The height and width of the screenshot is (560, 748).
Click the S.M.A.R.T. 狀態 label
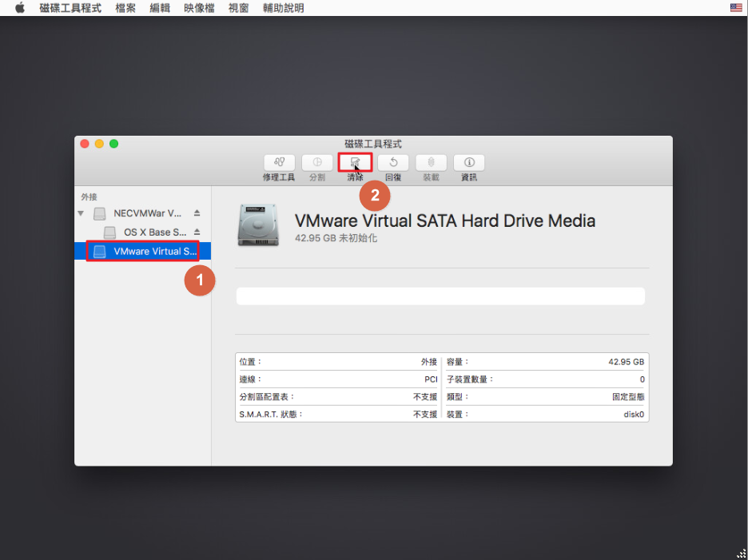pos(272,415)
